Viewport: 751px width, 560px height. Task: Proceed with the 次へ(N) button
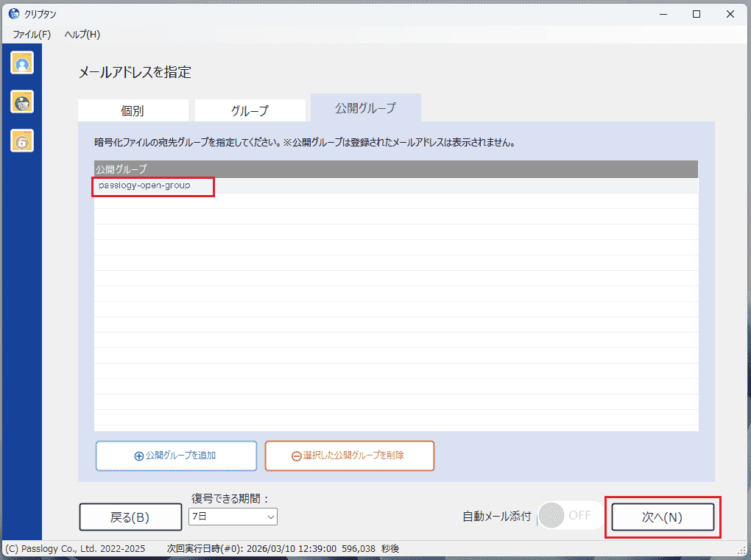point(662,517)
